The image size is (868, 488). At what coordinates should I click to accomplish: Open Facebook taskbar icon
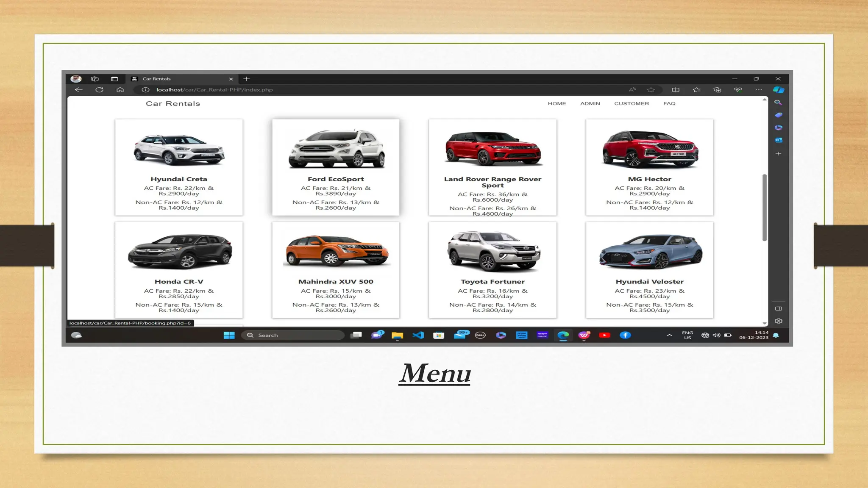pyautogui.click(x=625, y=335)
